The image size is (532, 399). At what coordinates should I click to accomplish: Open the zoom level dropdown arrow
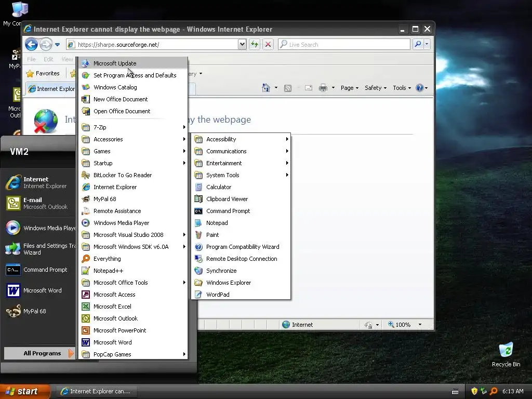pyautogui.click(x=420, y=325)
